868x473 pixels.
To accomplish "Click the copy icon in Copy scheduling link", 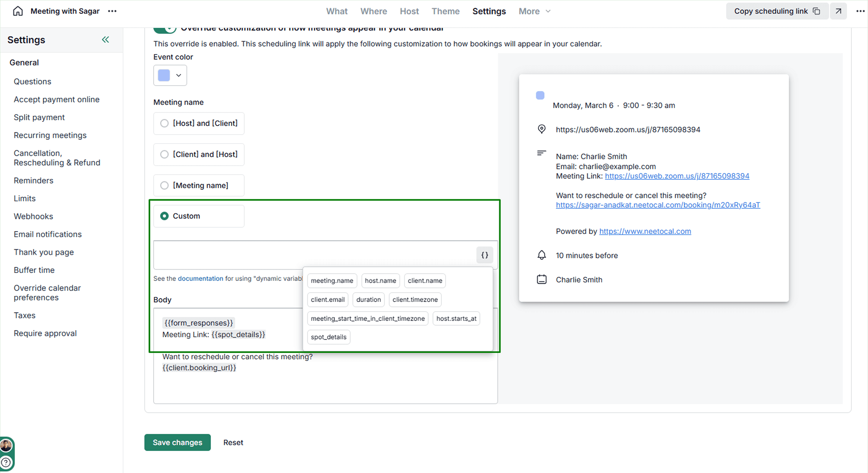I will point(816,11).
